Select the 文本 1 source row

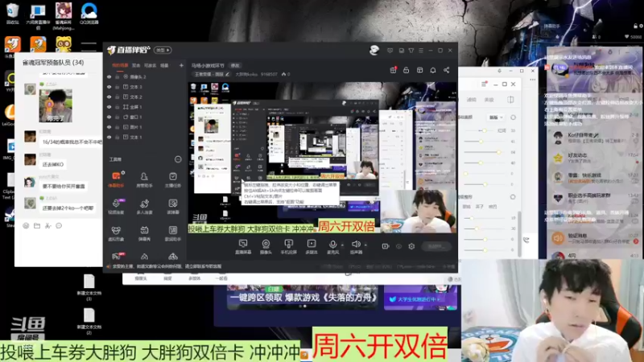(x=144, y=137)
